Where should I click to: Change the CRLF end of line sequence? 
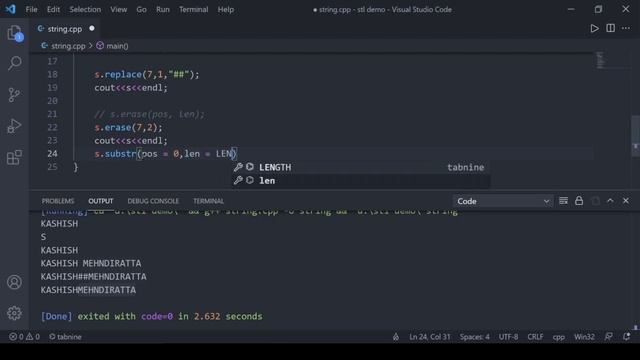click(535, 337)
